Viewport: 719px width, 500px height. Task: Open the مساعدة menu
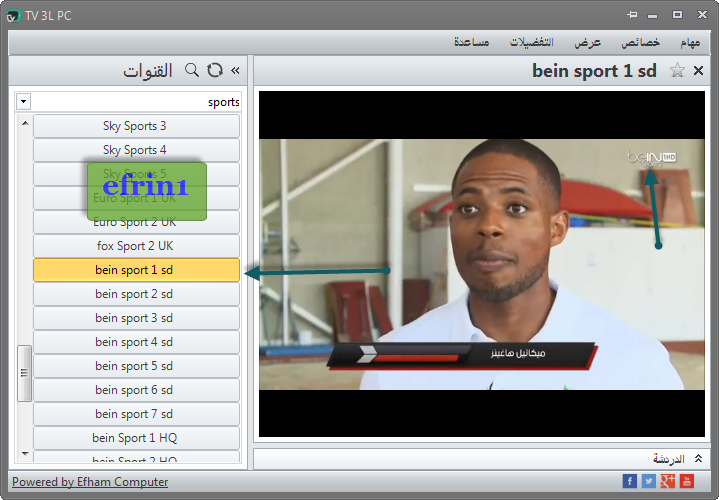pos(471,42)
